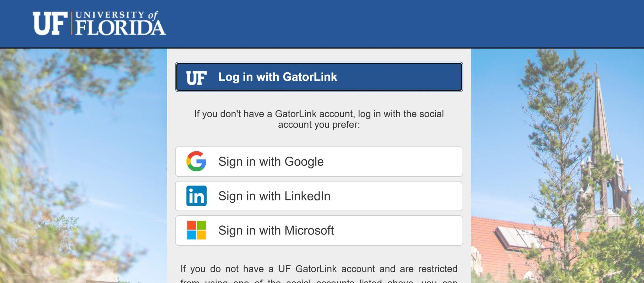The height and width of the screenshot is (283, 644).
Task: Click the LinkedIn "in" square icon
Action: [x=197, y=196]
